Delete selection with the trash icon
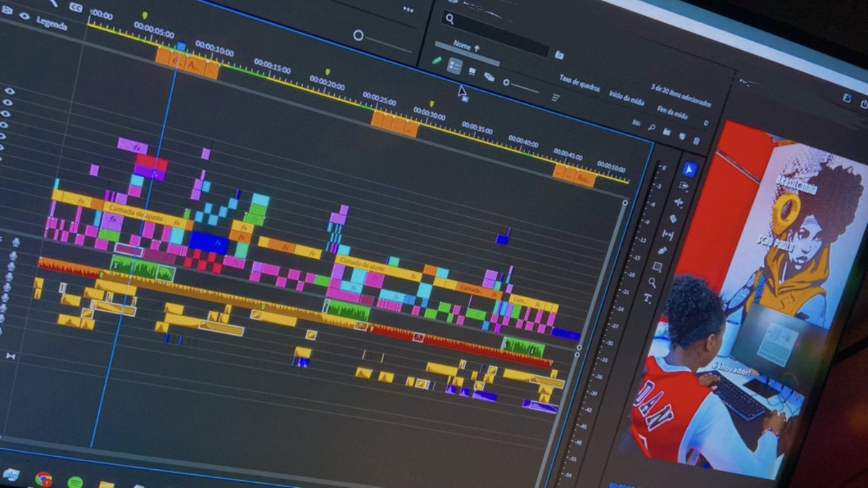Image resolution: width=868 pixels, height=488 pixels. point(697,141)
